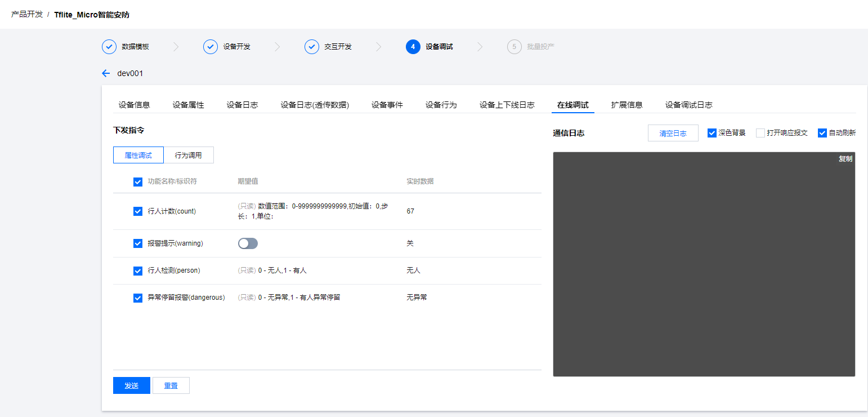Click the 异常停留报警(dangerous) label
Screen dimensions: 868x417
point(186,298)
